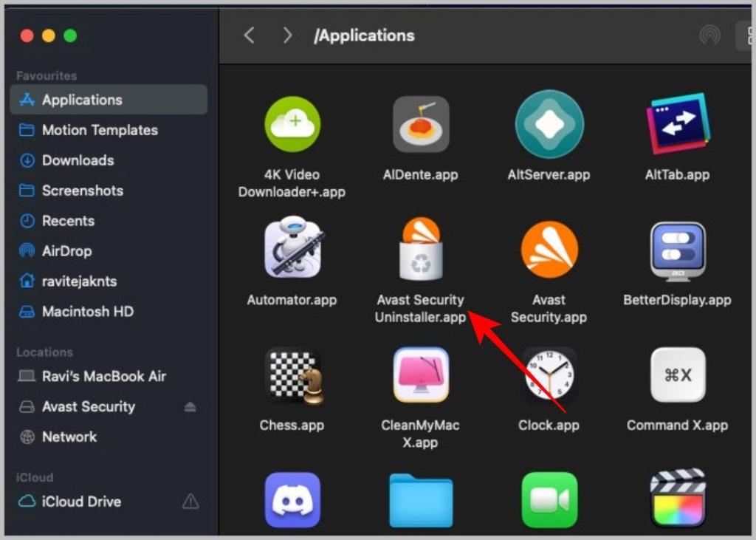Image resolution: width=756 pixels, height=540 pixels.
Task: Click the CleanMyMac X pink iMac icon
Action: point(421,375)
